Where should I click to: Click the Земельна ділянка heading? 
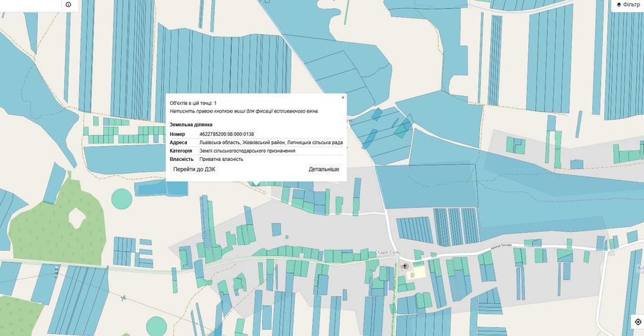191,124
